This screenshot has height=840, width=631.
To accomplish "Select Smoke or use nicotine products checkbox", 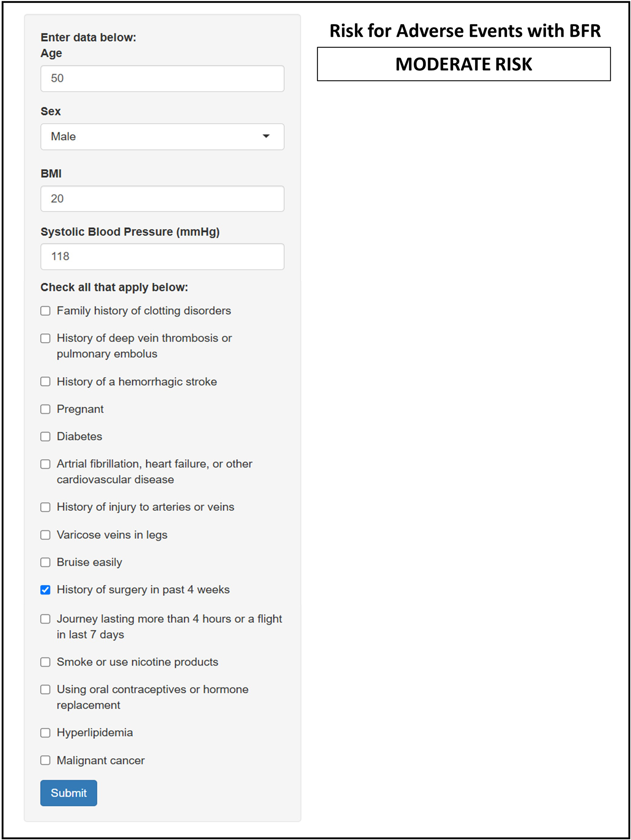I will point(46,662).
